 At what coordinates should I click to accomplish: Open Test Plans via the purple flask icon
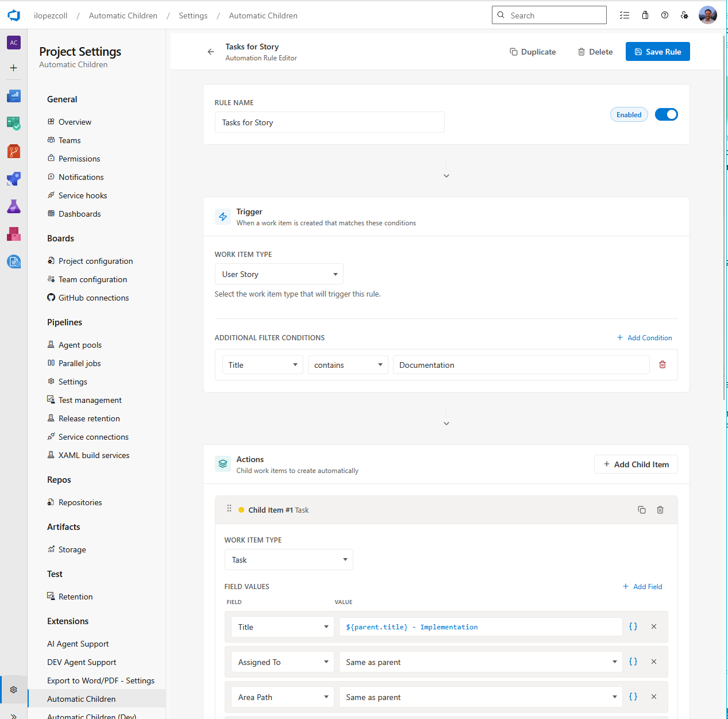tap(13, 206)
